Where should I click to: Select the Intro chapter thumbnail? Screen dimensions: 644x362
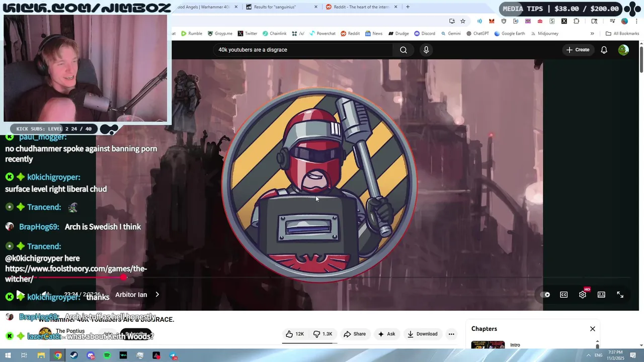488,345
